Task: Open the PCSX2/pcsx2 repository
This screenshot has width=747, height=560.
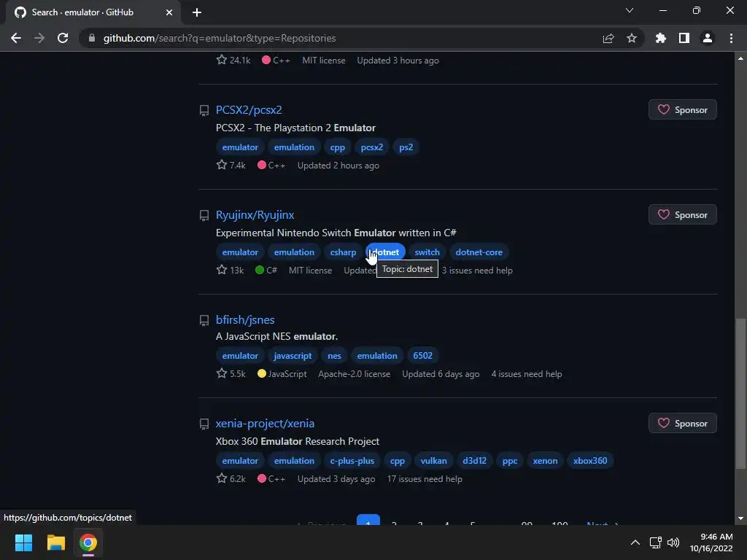Action: click(249, 109)
